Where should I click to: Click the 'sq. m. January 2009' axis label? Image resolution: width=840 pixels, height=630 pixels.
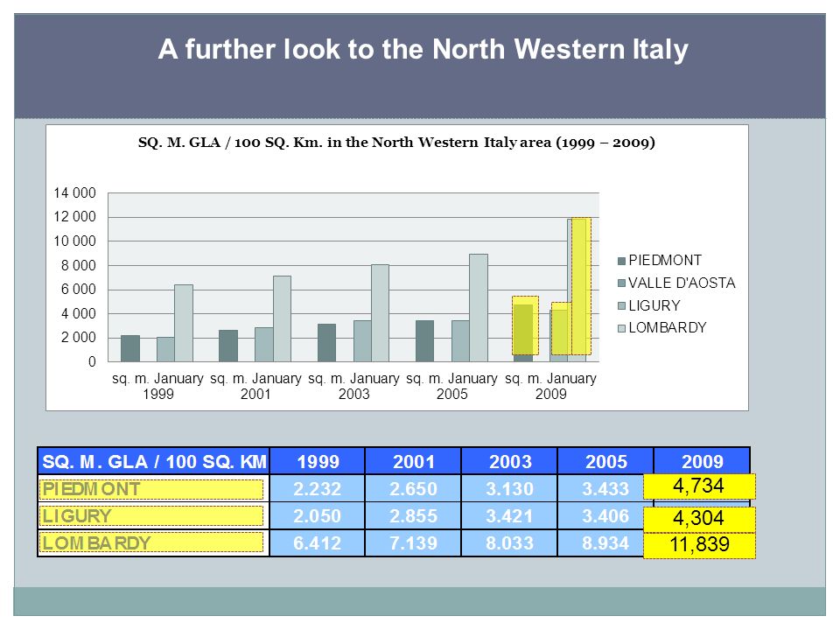pyautogui.click(x=550, y=386)
